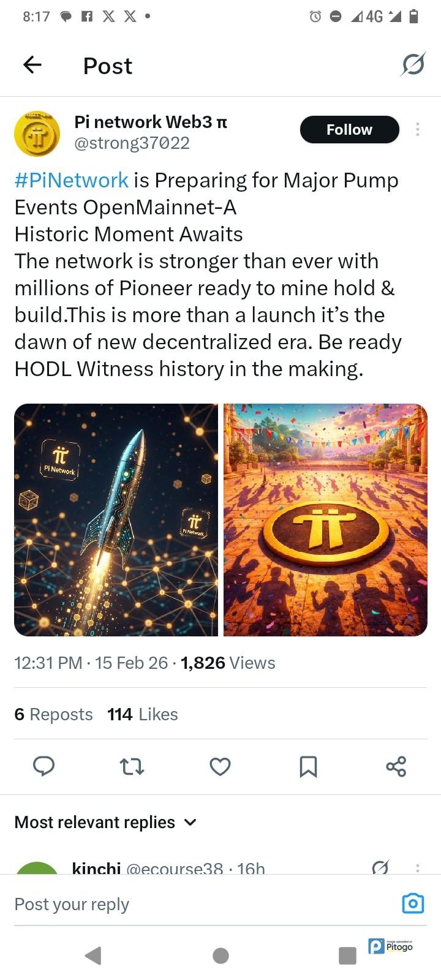441x980 pixels.
Task: Tap the back arrow
Action: [x=32, y=65]
